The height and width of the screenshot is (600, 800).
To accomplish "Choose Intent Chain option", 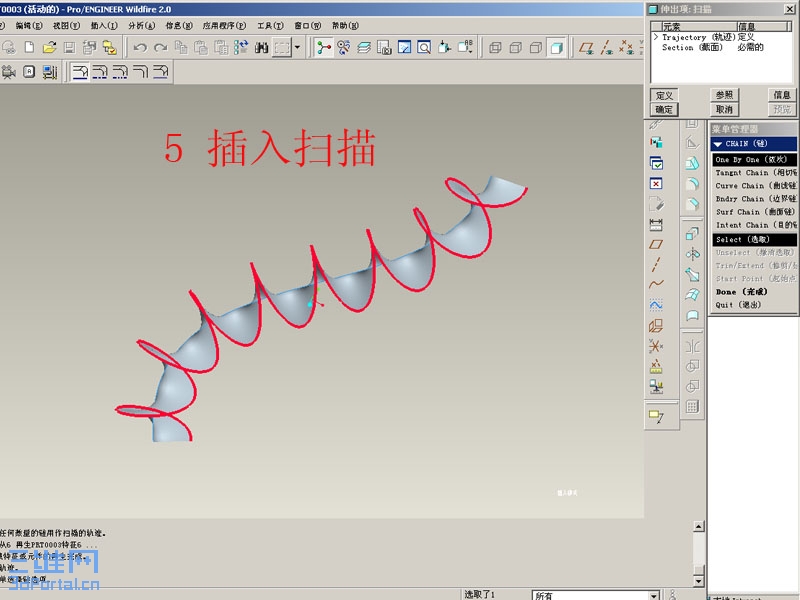I will (754, 225).
